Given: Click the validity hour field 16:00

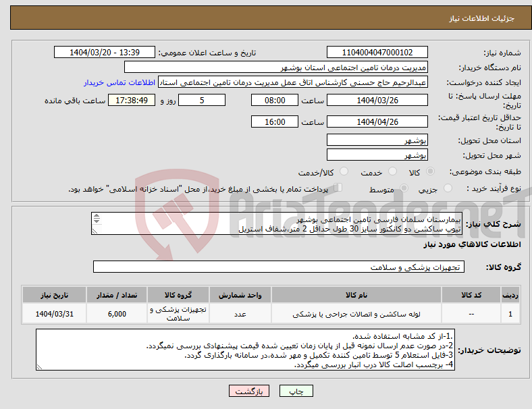Looking at the screenshot, I should click(x=275, y=121).
